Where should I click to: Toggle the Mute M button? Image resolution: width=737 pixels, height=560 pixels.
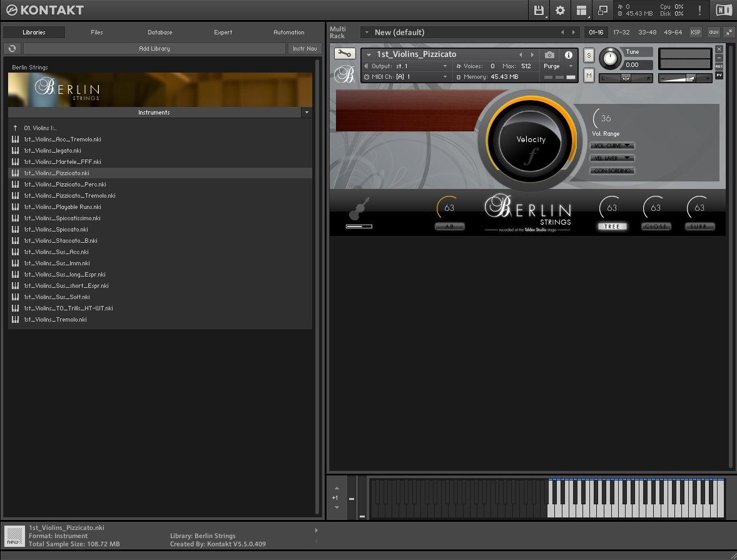coord(589,75)
